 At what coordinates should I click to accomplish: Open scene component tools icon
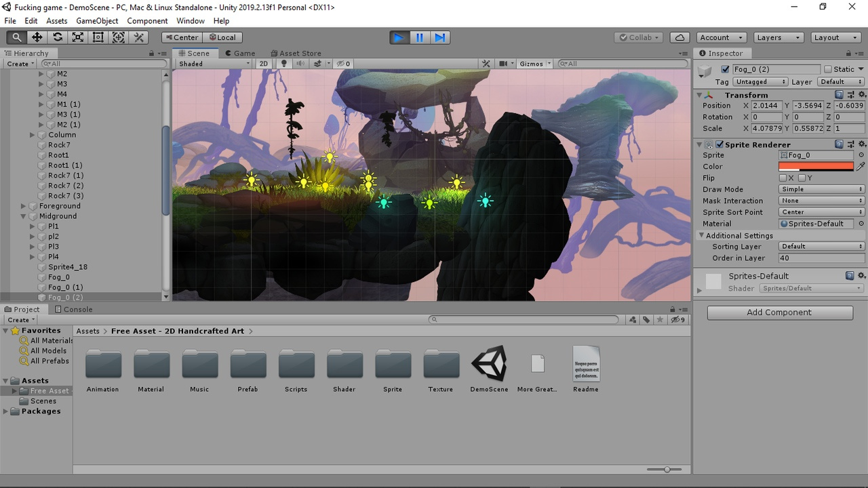point(486,64)
